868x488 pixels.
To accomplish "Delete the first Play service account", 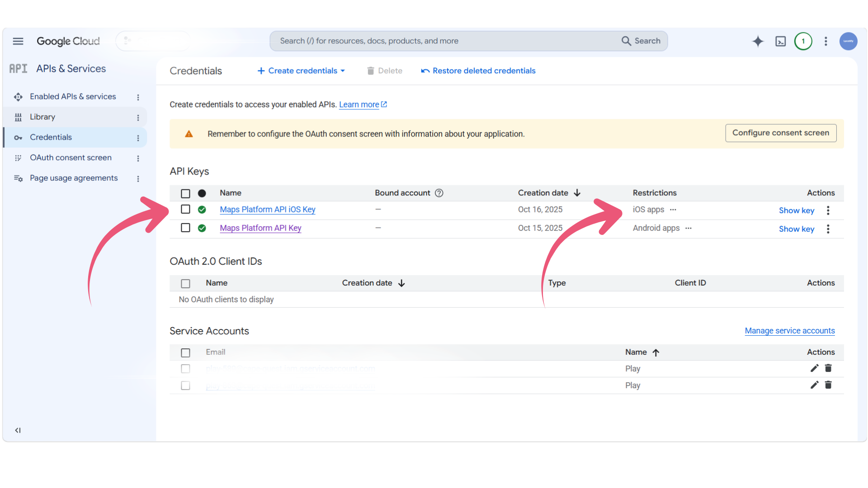I will click(828, 368).
